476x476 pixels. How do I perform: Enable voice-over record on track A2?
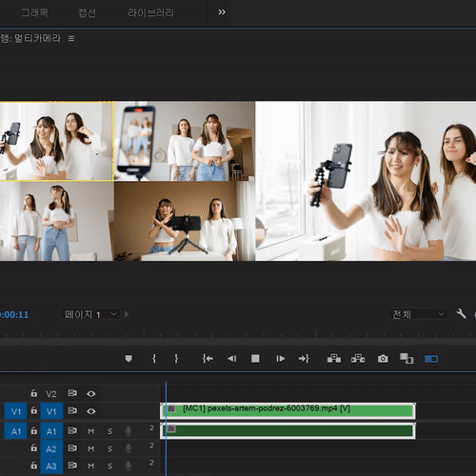click(x=129, y=448)
